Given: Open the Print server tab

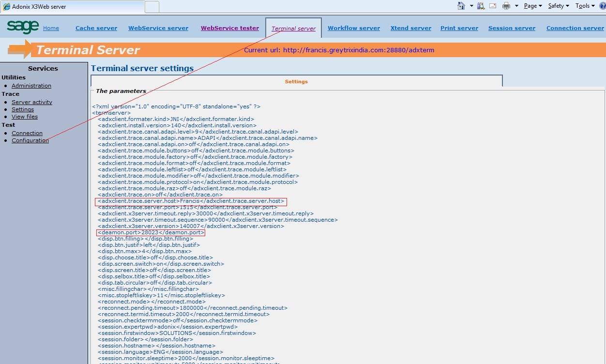Looking at the screenshot, I should pyautogui.click(x=459, y=28).
